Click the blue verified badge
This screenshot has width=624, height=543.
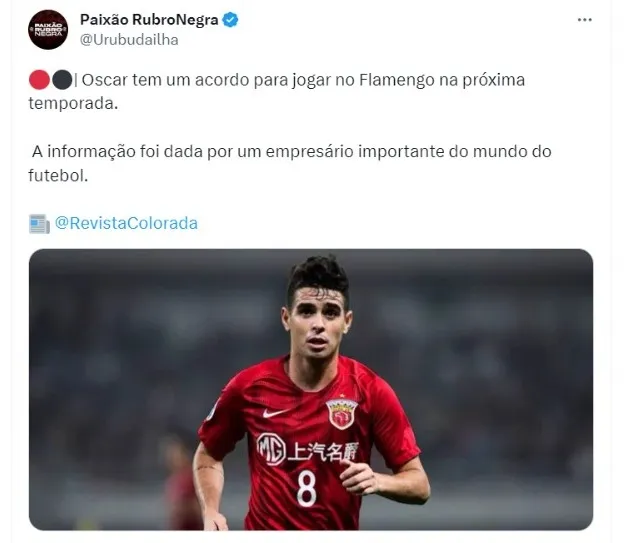(x=230, y=20)
